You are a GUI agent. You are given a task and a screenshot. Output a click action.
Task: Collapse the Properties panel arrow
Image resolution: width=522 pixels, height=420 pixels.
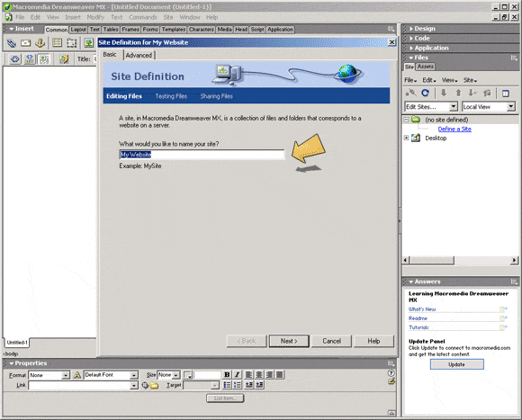(x=12, y=363)
